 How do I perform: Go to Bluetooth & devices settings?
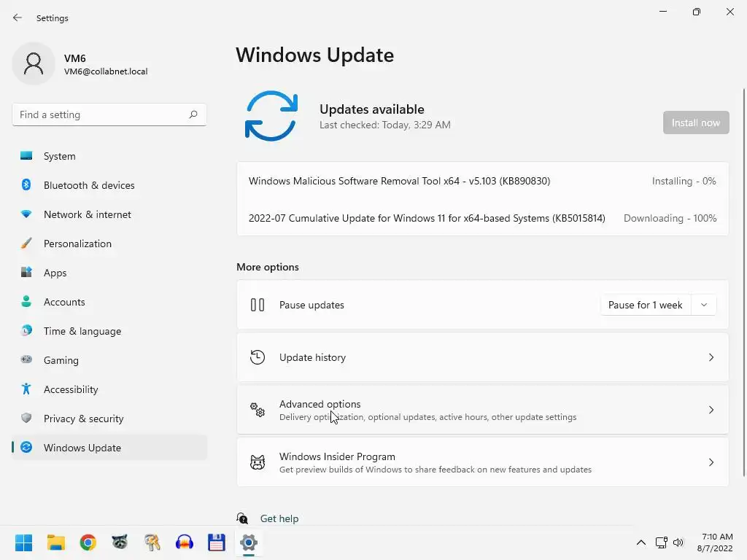(x=109, y=184)
